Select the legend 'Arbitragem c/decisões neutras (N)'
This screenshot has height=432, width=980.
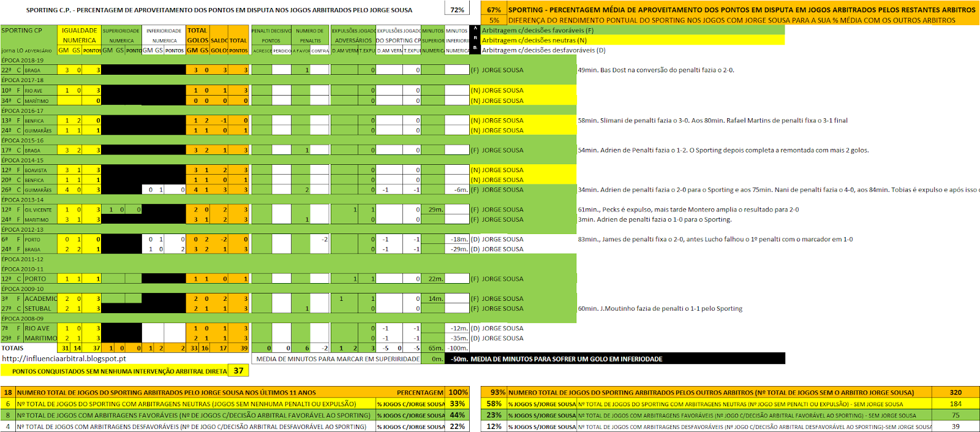(x=533, y=40)
